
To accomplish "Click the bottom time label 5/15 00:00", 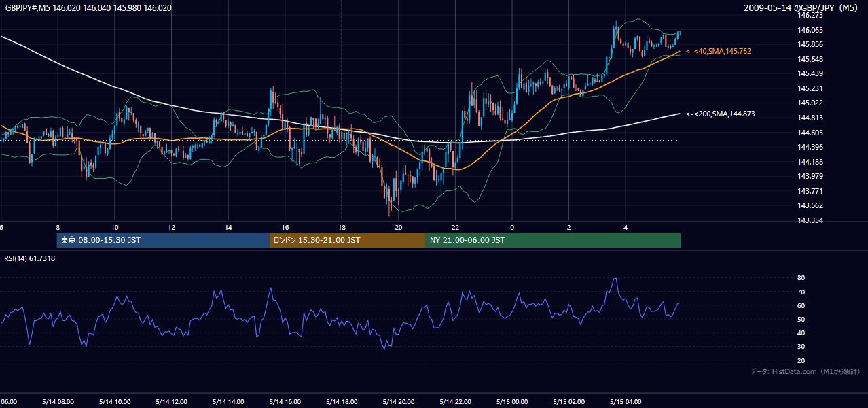I will tap(512, 401).
